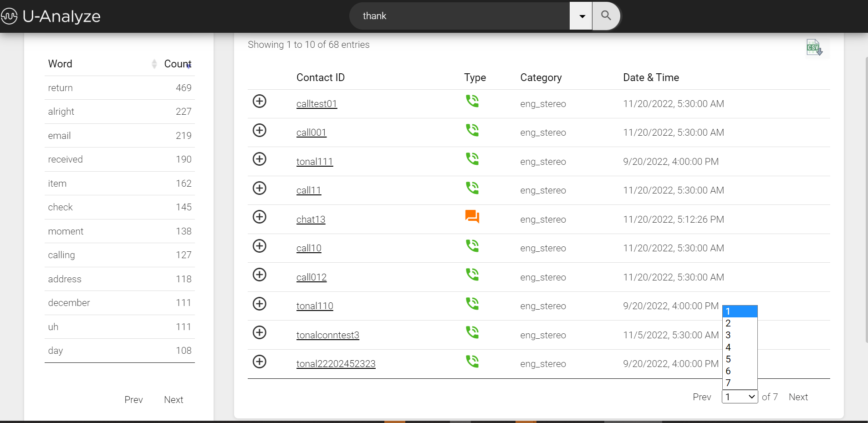Open the call11 contact link
This screenshot has height=423, width=868.
click(309, 190)
